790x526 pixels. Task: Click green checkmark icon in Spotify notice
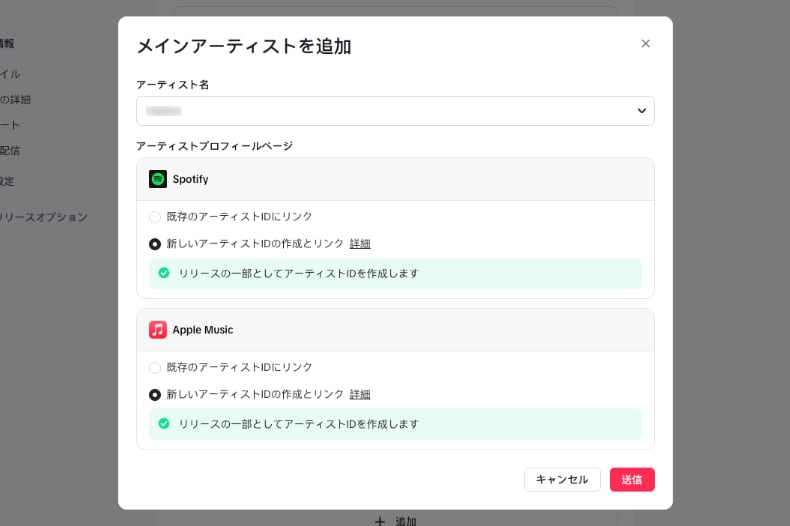[x=164, y=273]
